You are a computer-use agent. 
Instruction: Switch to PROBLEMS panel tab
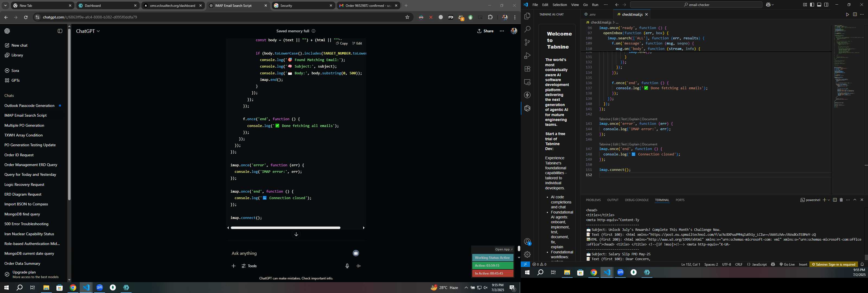click(593, 200)
